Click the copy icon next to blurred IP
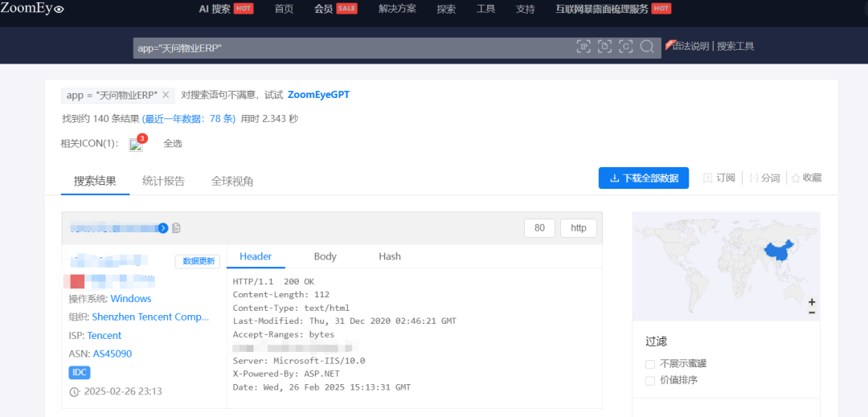 176,228
